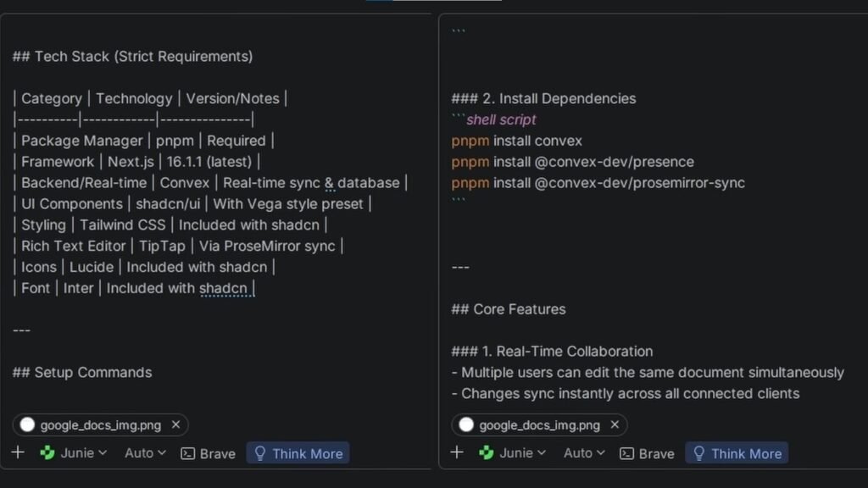This screenshot has height=488, width=868.
Task: Expand the Junie chevron in left panel
Action: (x=103, y=453)
